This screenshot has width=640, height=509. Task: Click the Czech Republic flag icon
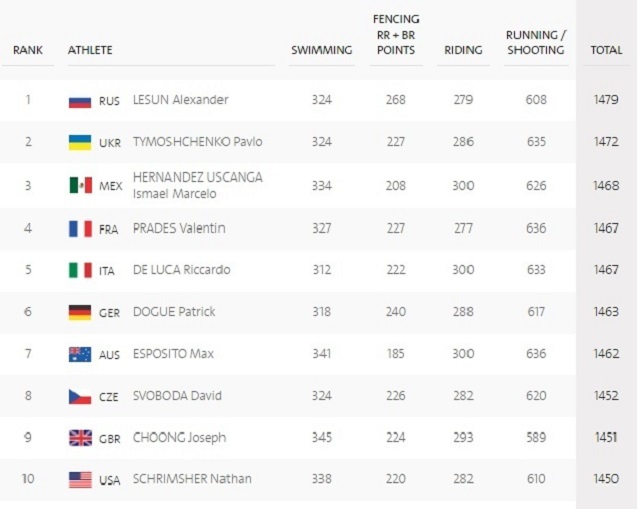tap(80, 396)
